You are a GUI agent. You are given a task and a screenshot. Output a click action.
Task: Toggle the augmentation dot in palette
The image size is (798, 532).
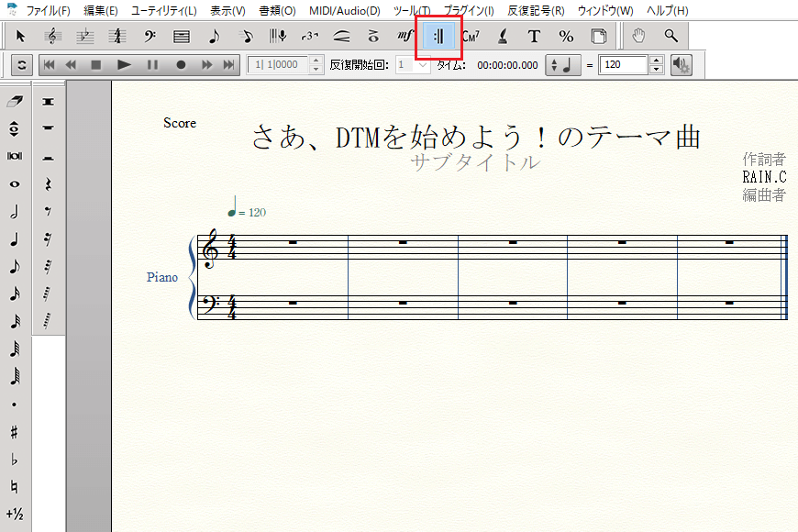point(15,404)
